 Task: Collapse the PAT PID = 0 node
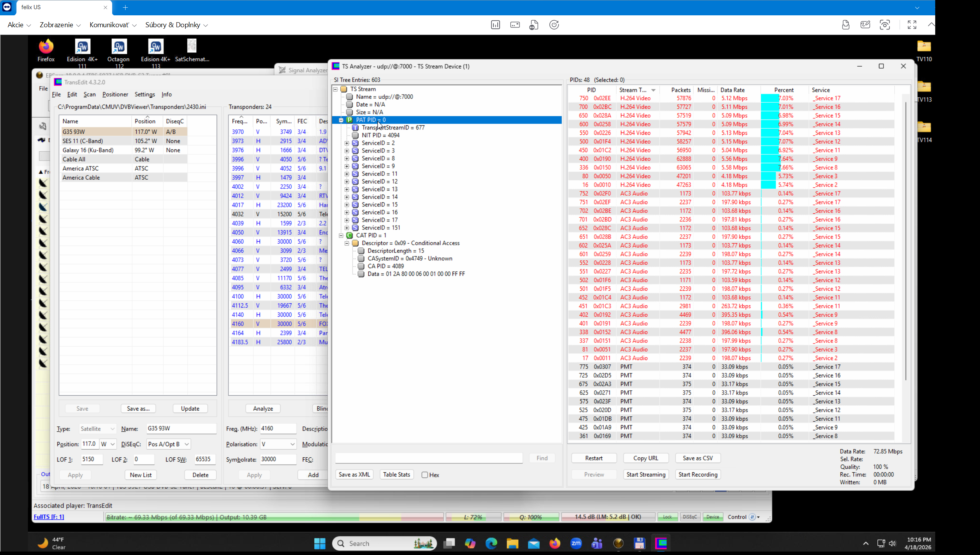click(x=341, y=120)
